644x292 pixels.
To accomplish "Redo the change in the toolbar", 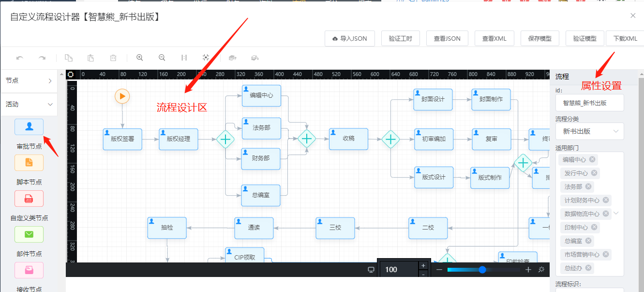I will (x=42, y=58).
